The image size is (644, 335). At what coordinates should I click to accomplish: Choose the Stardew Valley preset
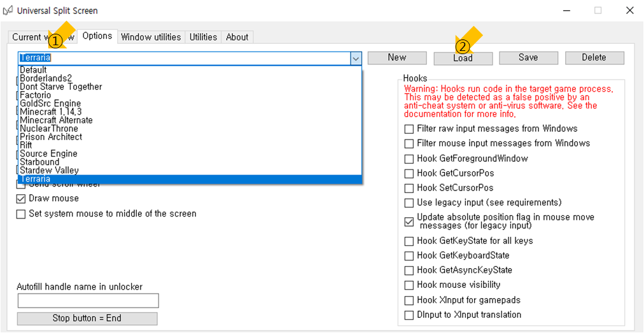[x=190, y=170]
